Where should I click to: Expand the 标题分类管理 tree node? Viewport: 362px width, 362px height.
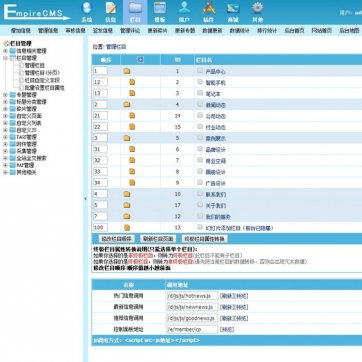[x=5, y=102]
